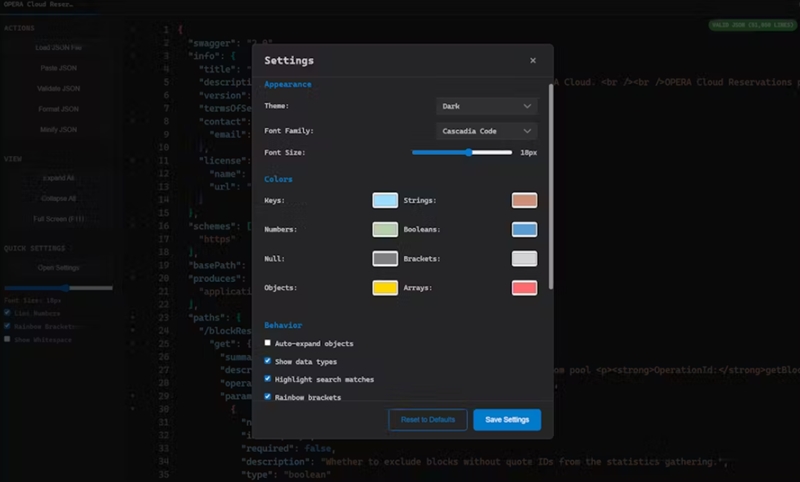This screenshot has width=800, height=482.
Task: Close the Settings dialog with the X
Action: (532, 61)
